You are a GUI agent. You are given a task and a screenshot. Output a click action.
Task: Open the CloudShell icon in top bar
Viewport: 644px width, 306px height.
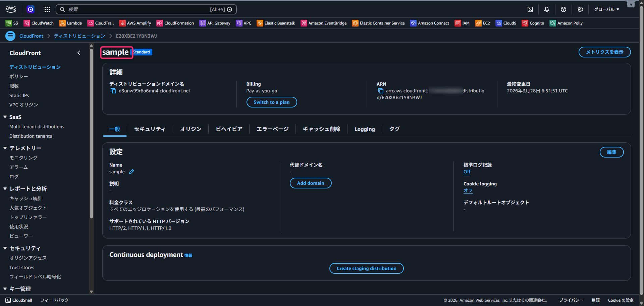(x=530, y=9)
